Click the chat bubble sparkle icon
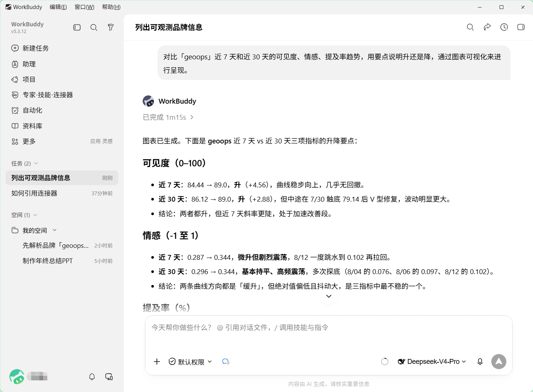This screenshot has height=392, width=533. pos(226,362)
